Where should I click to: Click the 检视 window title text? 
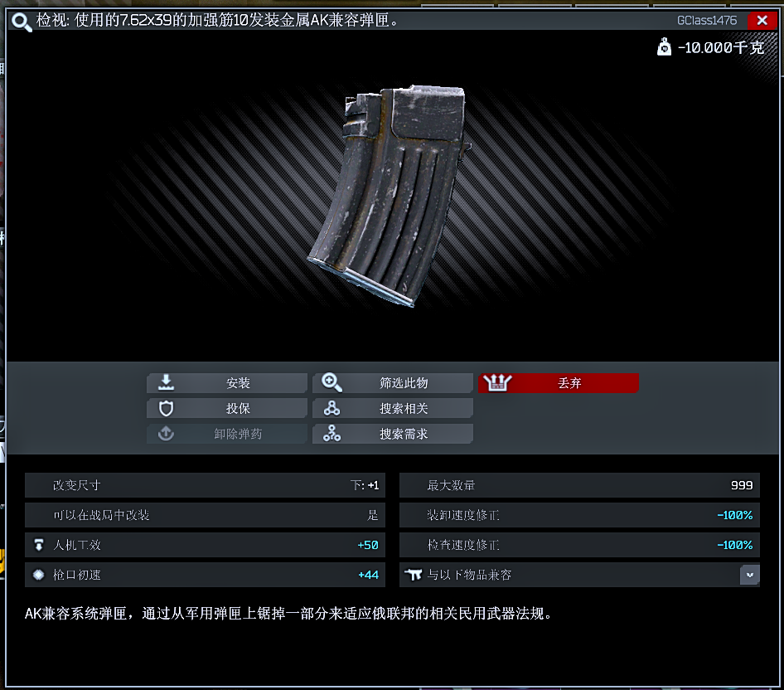pos(218,21)
